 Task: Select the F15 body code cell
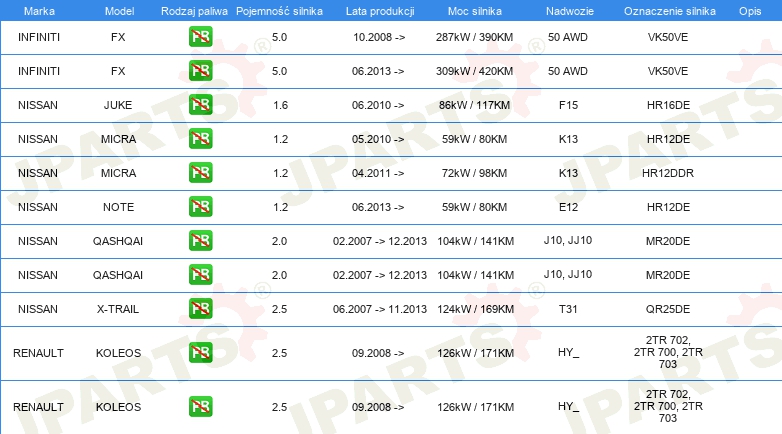point(568,105)
